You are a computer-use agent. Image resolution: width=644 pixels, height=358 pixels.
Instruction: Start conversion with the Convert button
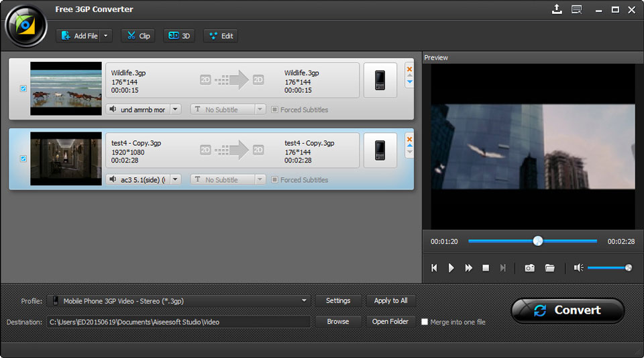(x=568, y=310)
